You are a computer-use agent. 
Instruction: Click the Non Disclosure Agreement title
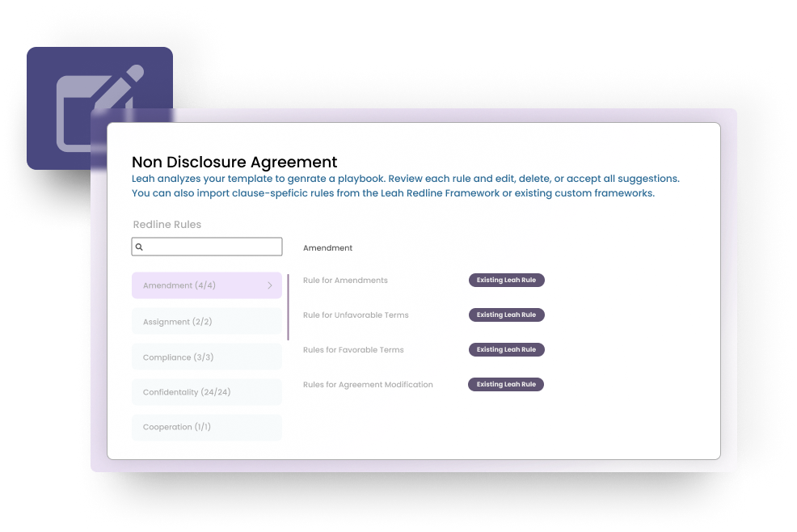click(234, 162)
